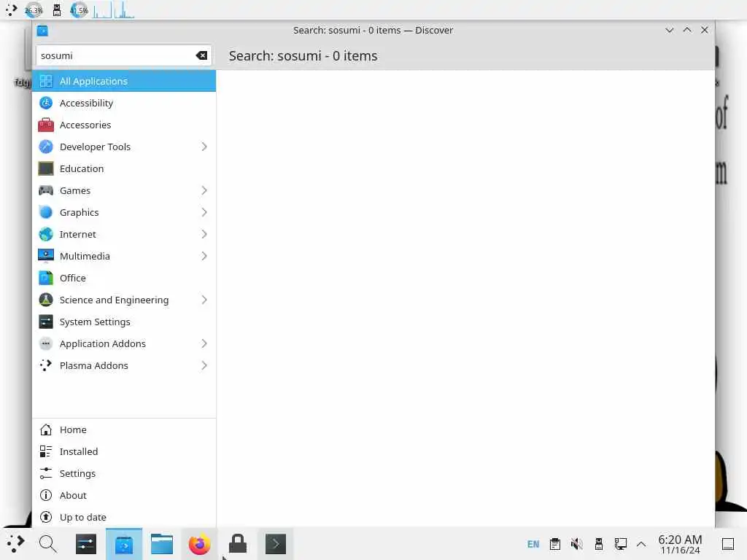Open the Plasma application launcher
Screen dimensions: 747x560
coord(15,544)
